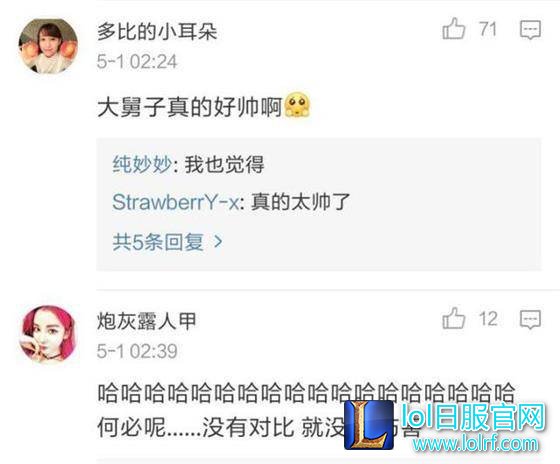The height and width of the screenshot is (464, 560).
Task: Open the www.lolrf.com watermark link
Action: click(475, 444)
